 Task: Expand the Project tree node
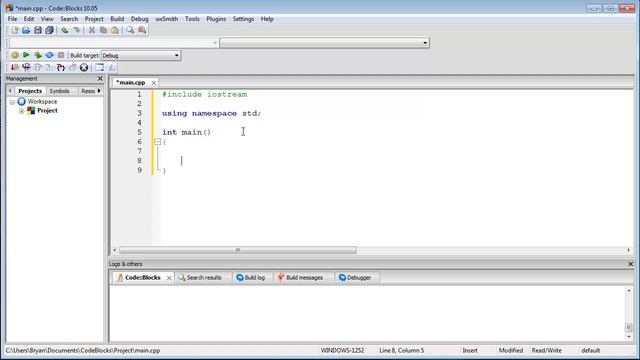pos(22,111)
